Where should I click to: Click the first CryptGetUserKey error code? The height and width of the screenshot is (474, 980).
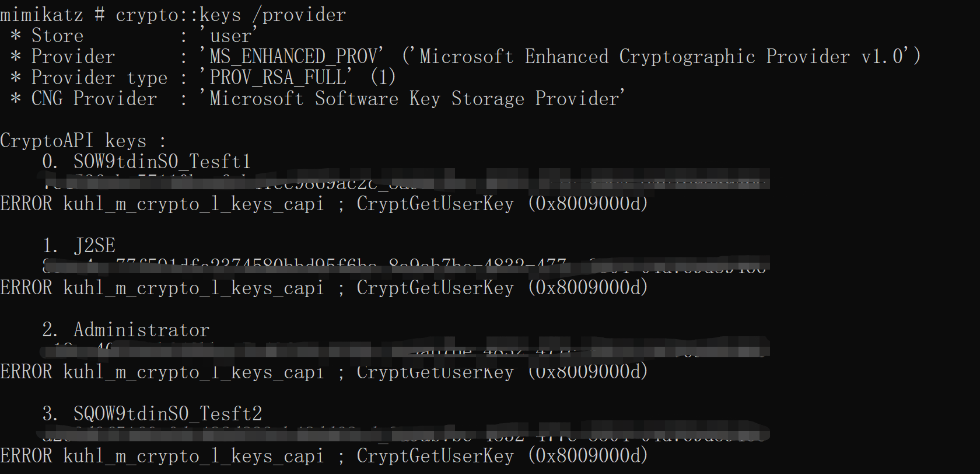[x=588, y=204]
